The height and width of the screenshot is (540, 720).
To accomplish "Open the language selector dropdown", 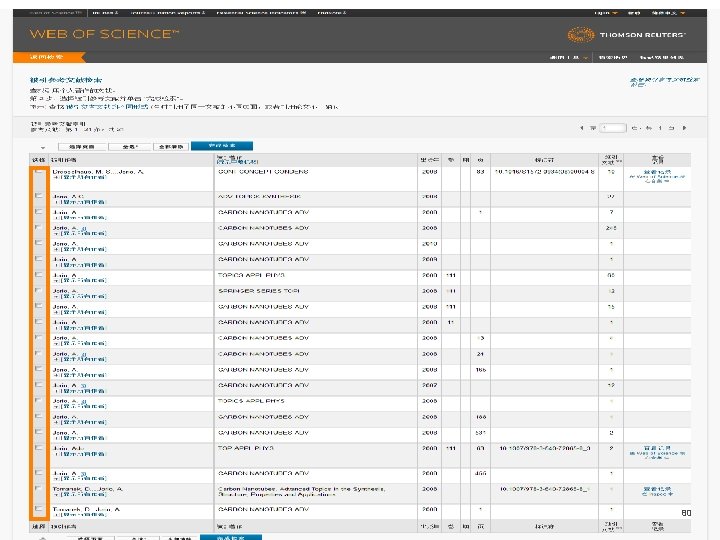I will point(668,13).
